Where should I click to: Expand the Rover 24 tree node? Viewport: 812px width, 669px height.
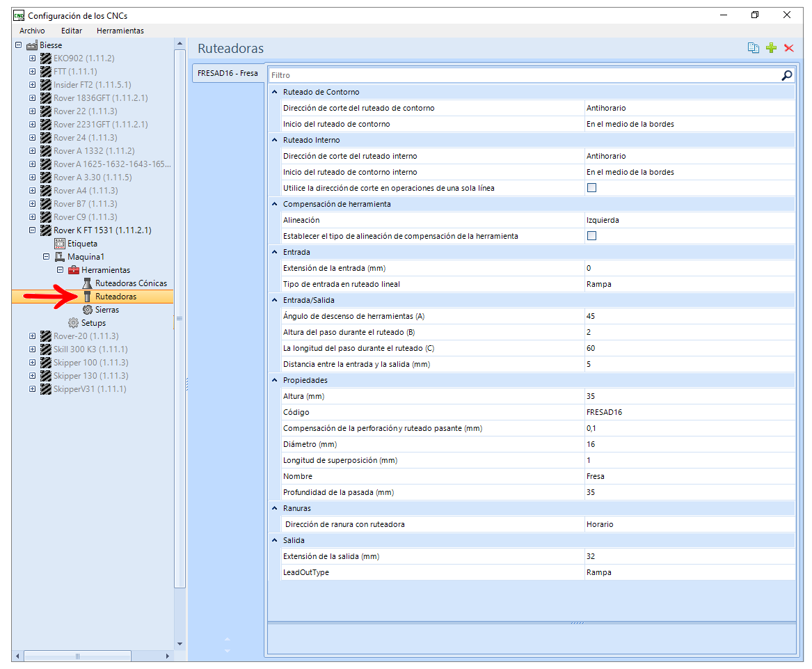click(x=33, y=138)
